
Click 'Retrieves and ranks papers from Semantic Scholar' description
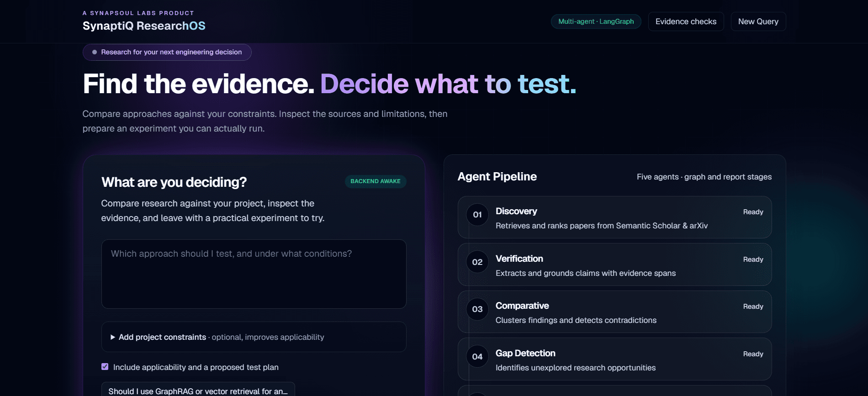(602, 226)
